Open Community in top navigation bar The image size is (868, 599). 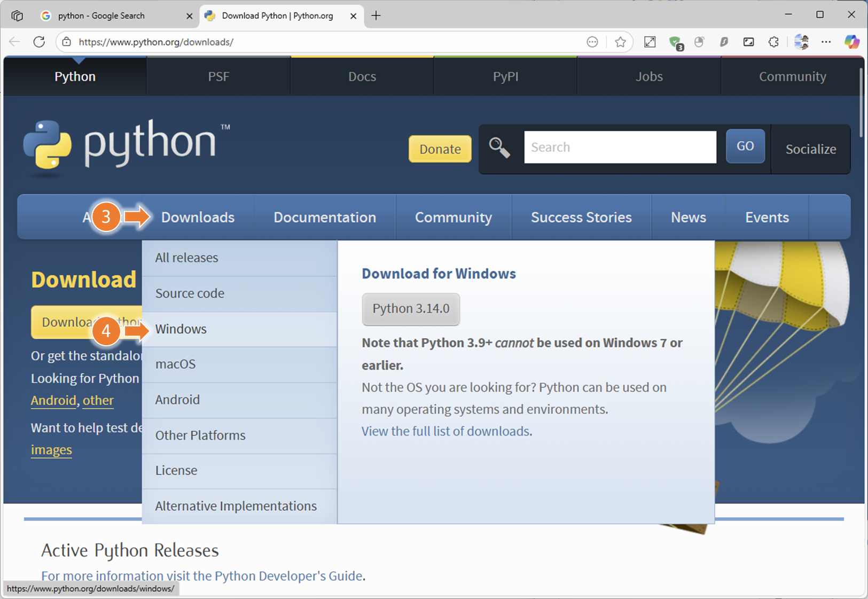(x=793, y=76)
